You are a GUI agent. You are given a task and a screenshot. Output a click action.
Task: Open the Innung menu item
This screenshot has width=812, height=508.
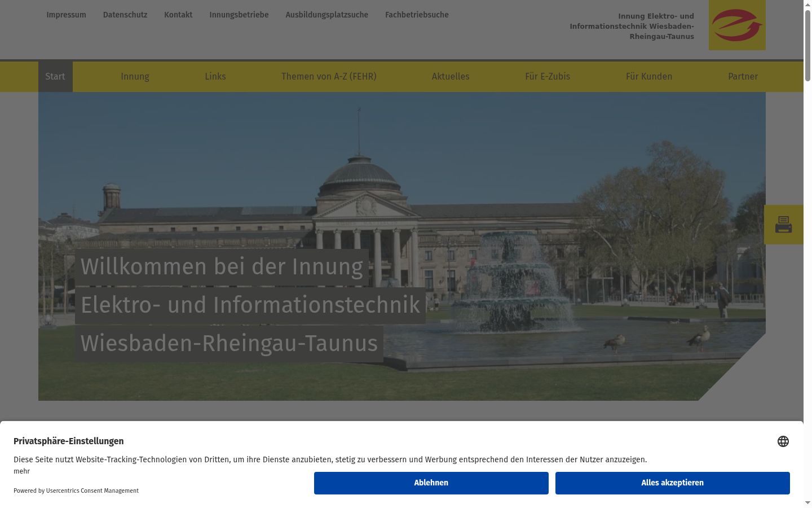(x=135, y=77)
